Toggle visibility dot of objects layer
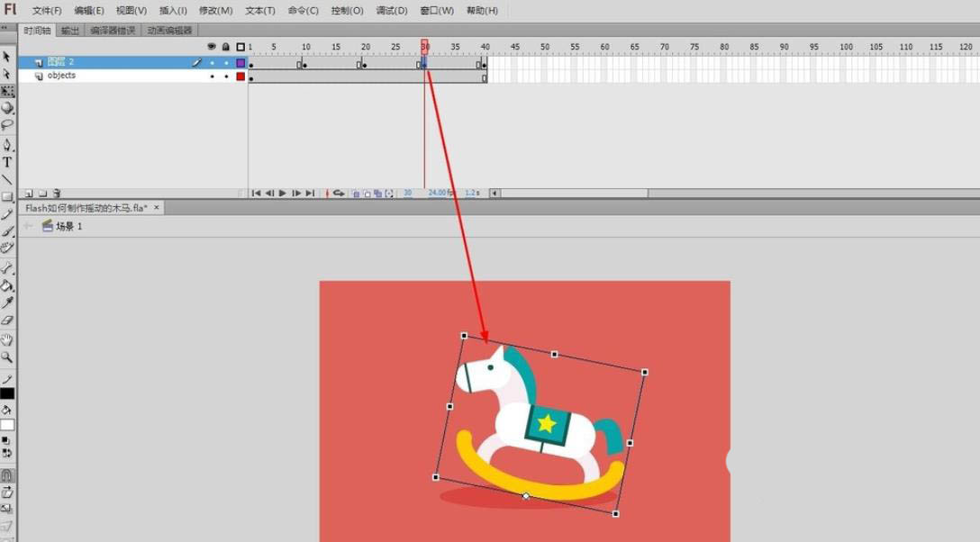980x542 pixels. 212,77
